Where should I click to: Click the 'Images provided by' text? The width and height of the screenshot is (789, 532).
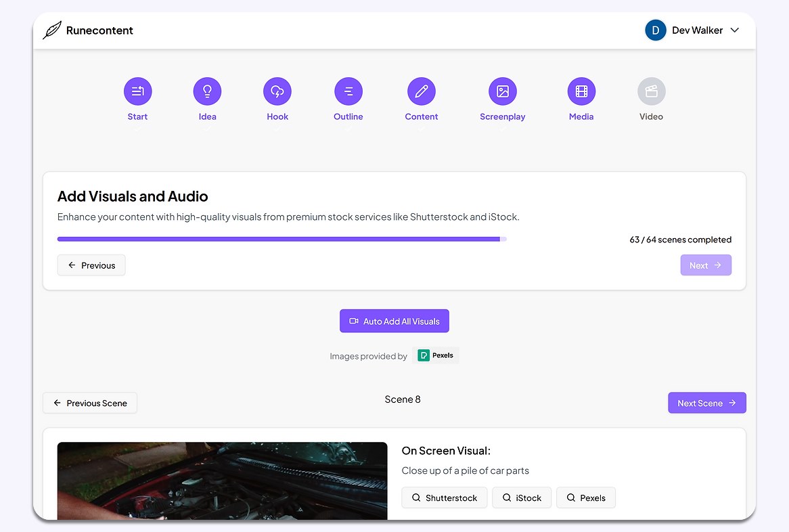(x=368, y=356)
